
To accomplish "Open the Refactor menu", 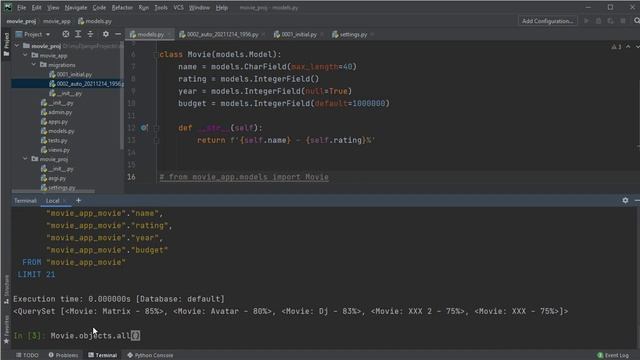I will 122,8.
